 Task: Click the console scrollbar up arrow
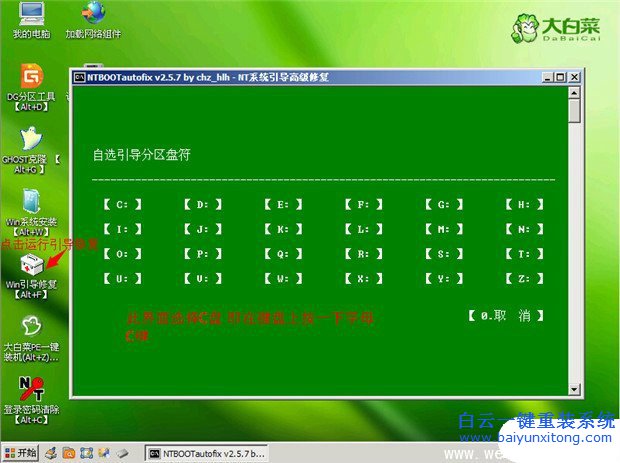point(574,93)
